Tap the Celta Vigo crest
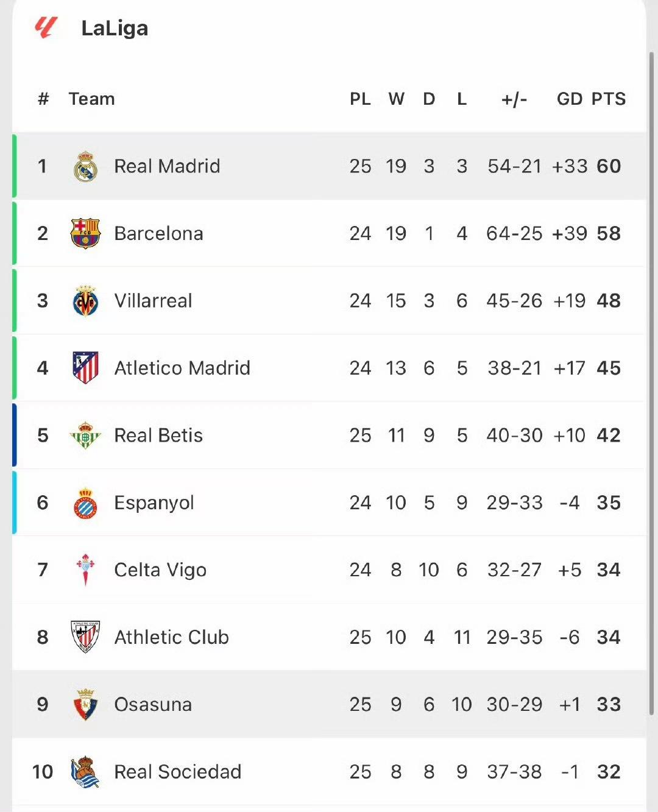The height and width of the screenshot is (812, 658). (85, 570)
